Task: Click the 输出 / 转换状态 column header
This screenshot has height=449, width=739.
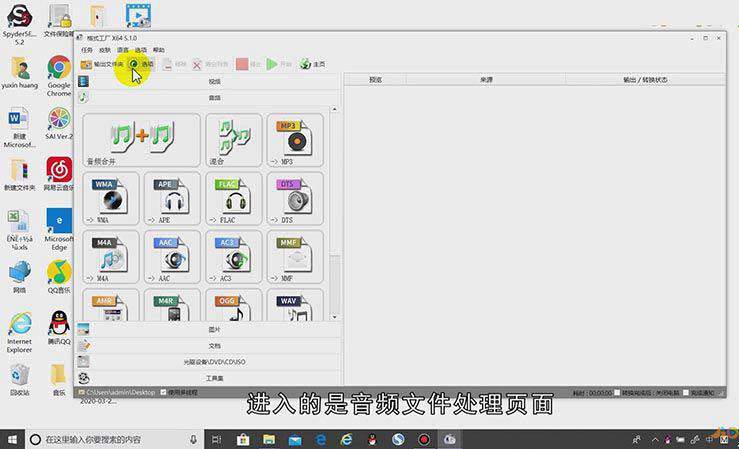Action: point(645,80)
